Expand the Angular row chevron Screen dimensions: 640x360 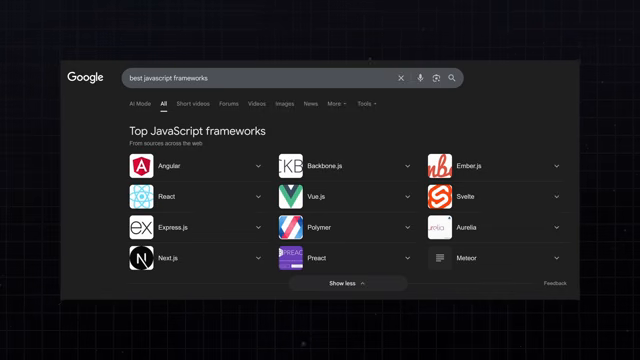258,166
